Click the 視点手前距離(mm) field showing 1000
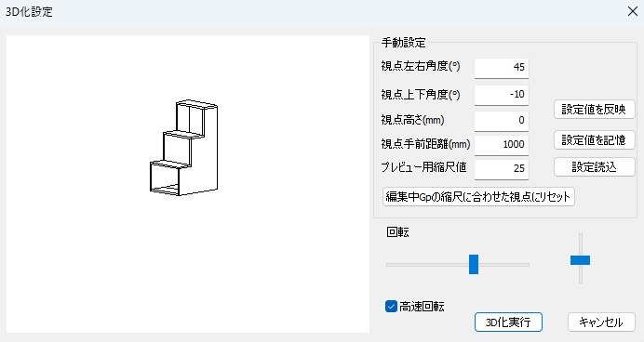Viewport: 644px width, 342px height. 502,145
